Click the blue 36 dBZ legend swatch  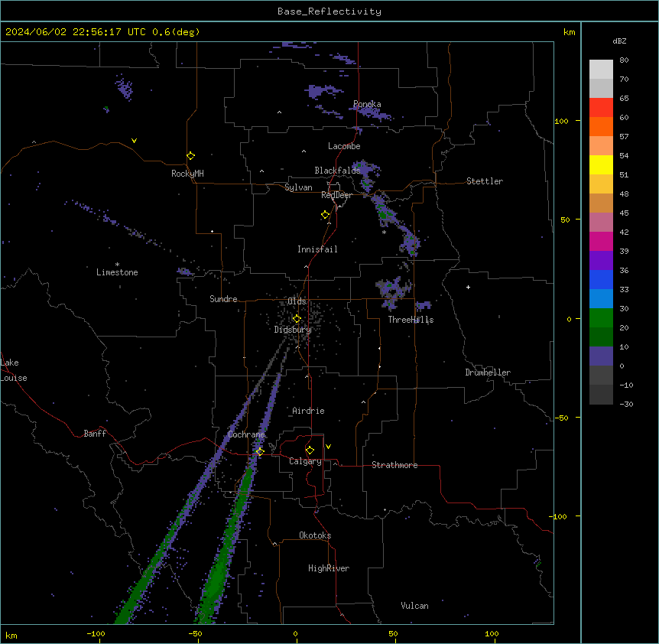click(x=601, y=279)
